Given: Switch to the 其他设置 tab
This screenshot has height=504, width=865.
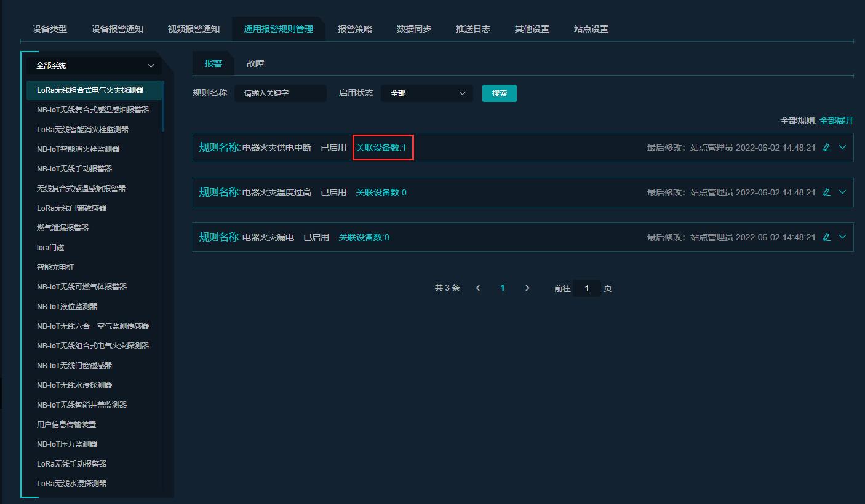Looking at the screenshot, I should click(532, 29).
